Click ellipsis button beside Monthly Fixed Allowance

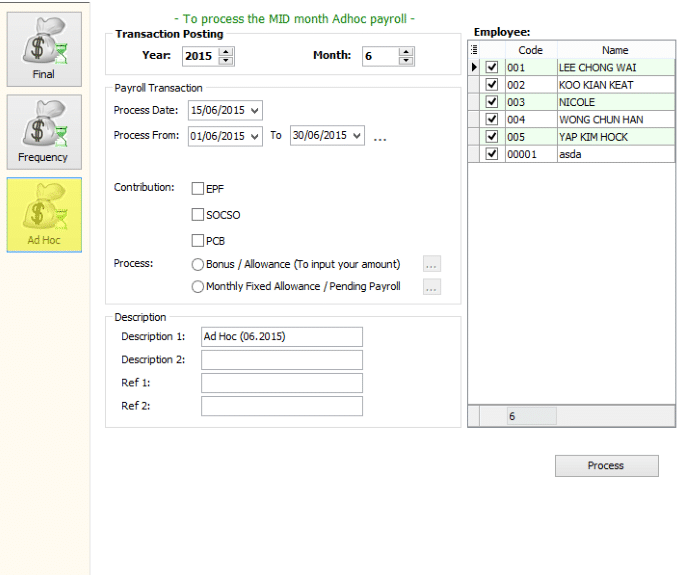[x=431, y=287]
